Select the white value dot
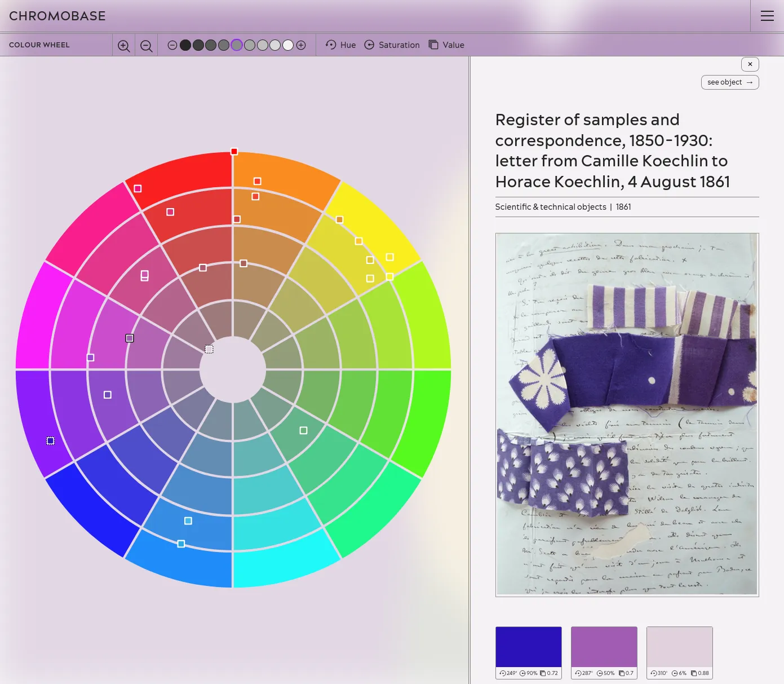The width and height of the screenshot is (784, 684). pyautogui.click(x=288, y=45)
